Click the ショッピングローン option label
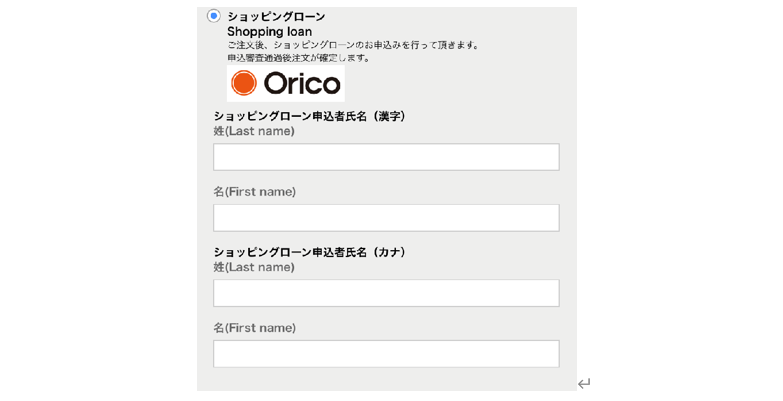This screenshot has height=401, width=783. coord(276,16)
